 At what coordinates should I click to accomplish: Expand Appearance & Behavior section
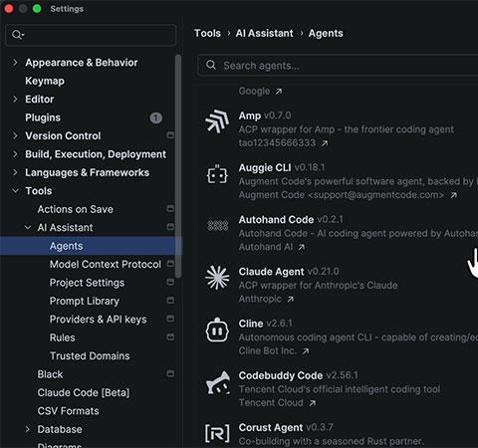tap(15, 62)
